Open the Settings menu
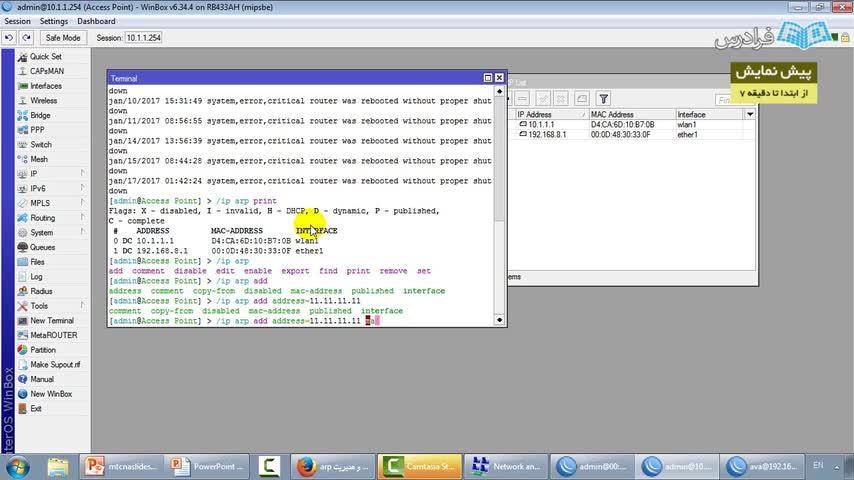 click(x=53, y=21)
